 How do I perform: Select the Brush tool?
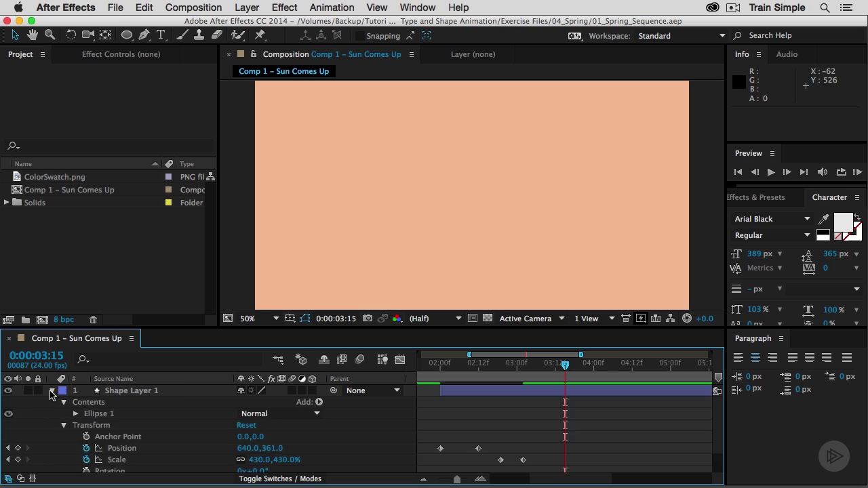(x=182, y=35)
